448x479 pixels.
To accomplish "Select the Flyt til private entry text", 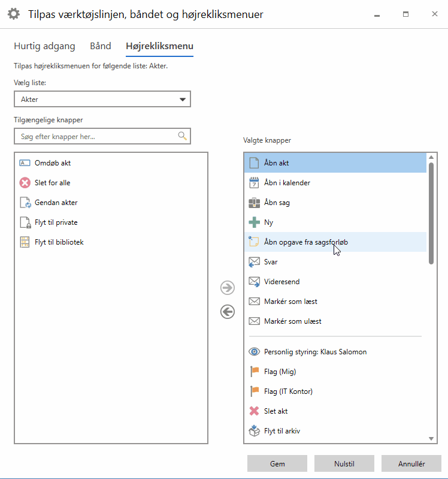I will pos(56,222).
